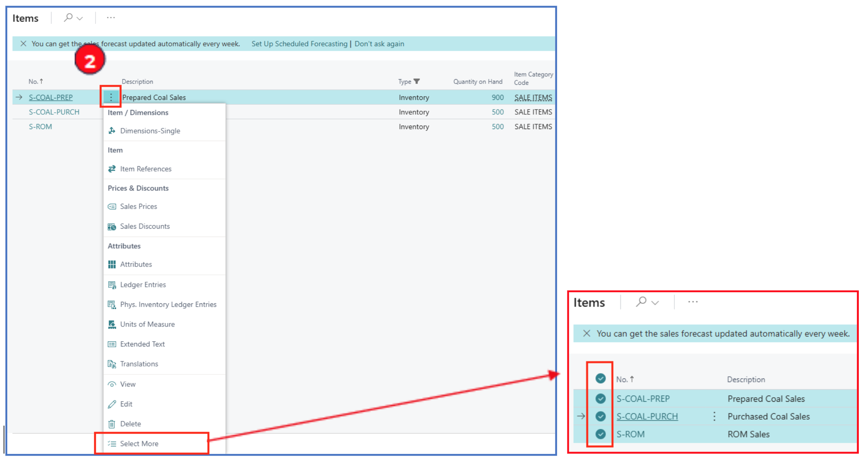The width and height of the screenshot is (868, 462).
Task: Expand the search chevron in the right Items panel
Action: click(655, 303)
